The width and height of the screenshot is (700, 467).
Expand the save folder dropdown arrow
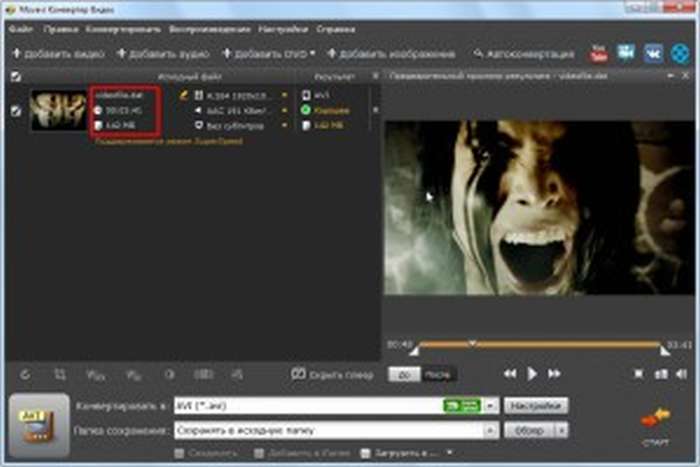(x=491, y=431)
